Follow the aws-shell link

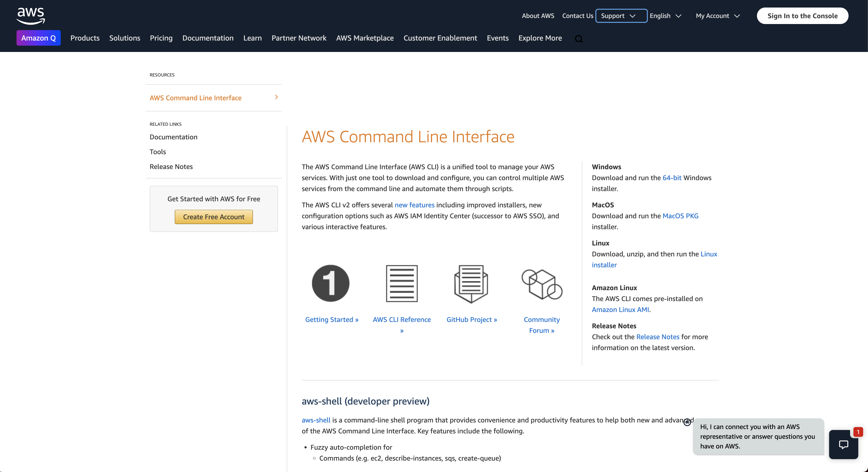click(316, 420)
